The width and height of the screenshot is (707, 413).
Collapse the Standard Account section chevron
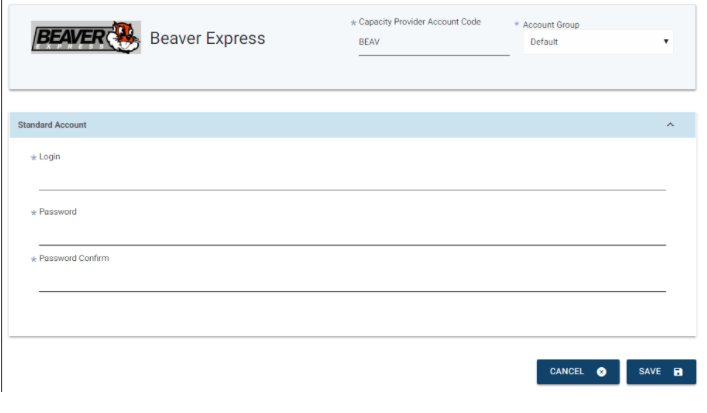(670, 125)
